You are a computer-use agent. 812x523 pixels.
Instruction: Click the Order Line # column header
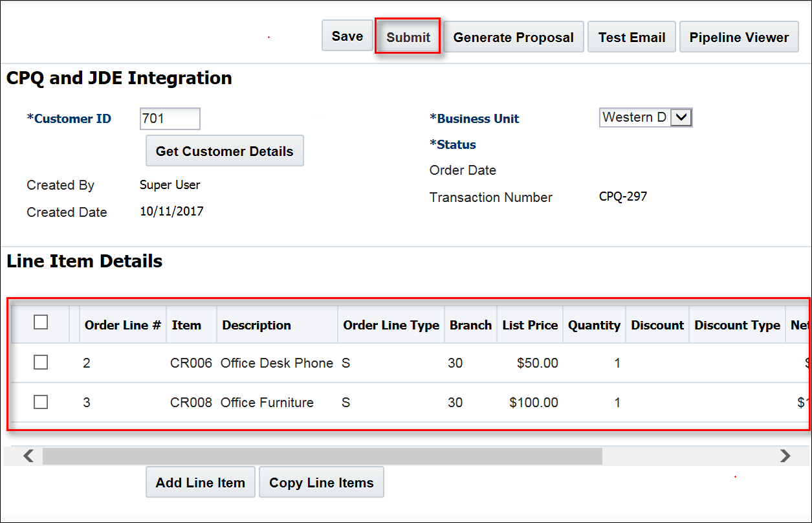point(122,325)
